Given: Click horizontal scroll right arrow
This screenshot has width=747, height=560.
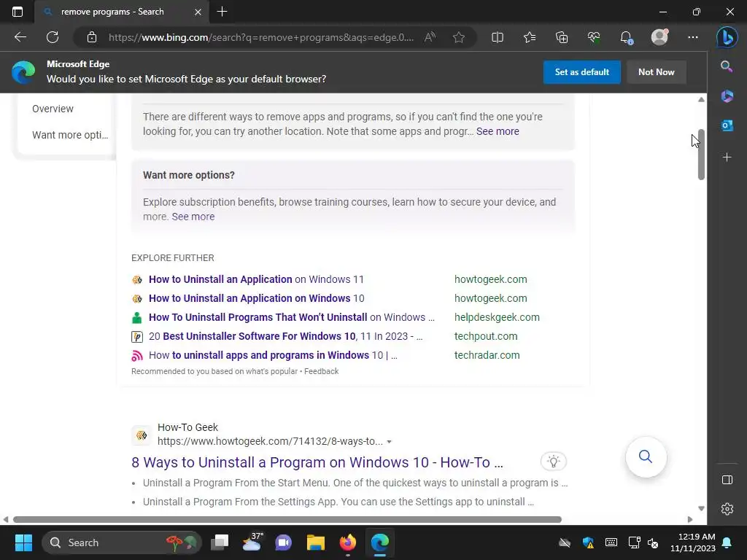Looking at the screenshot, I should click(690, 519).
